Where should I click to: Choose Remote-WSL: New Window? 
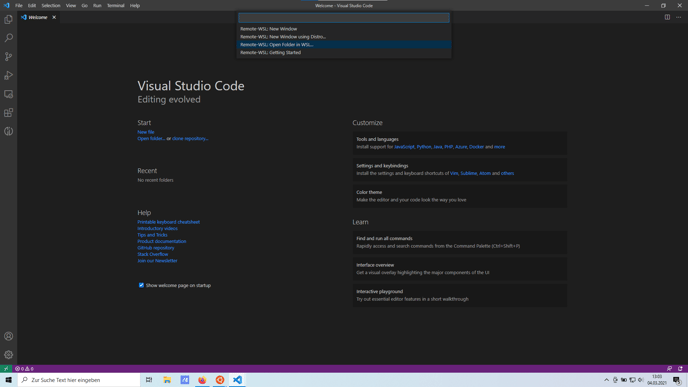click(344, 29)
